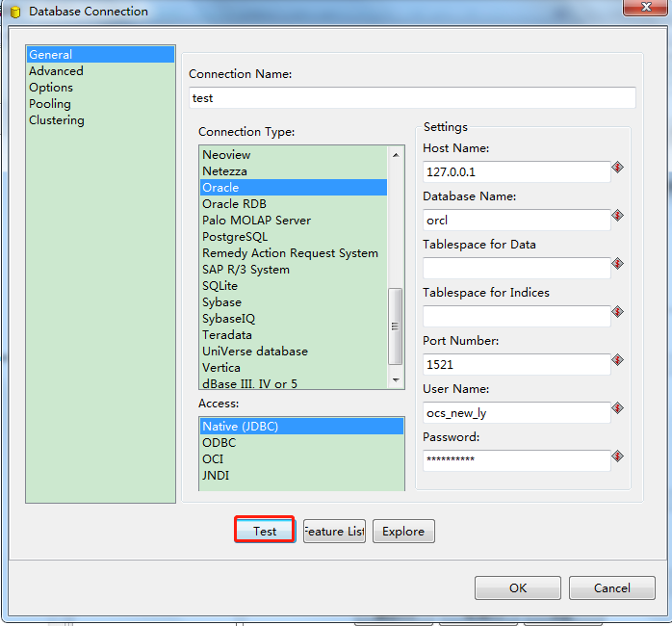The image size is (672, 626).
Task: Open the Clustering settings page
Action: pyautogui.click(x=100, y=120)
